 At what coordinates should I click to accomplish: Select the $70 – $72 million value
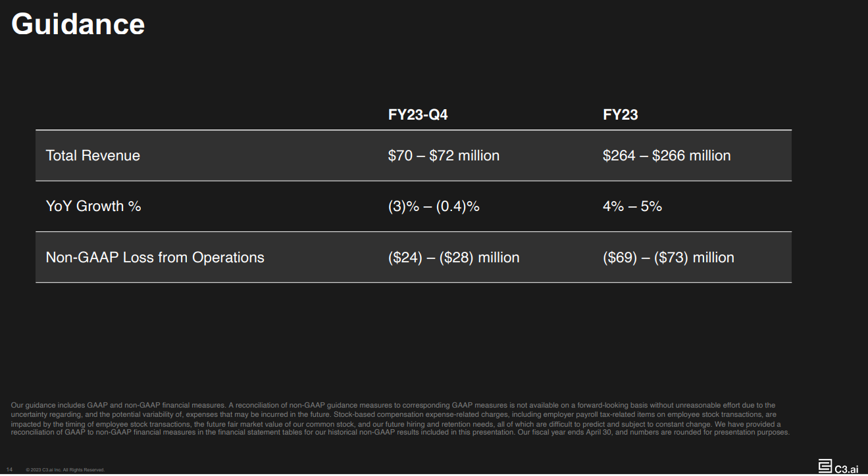[x=444, y=156]
